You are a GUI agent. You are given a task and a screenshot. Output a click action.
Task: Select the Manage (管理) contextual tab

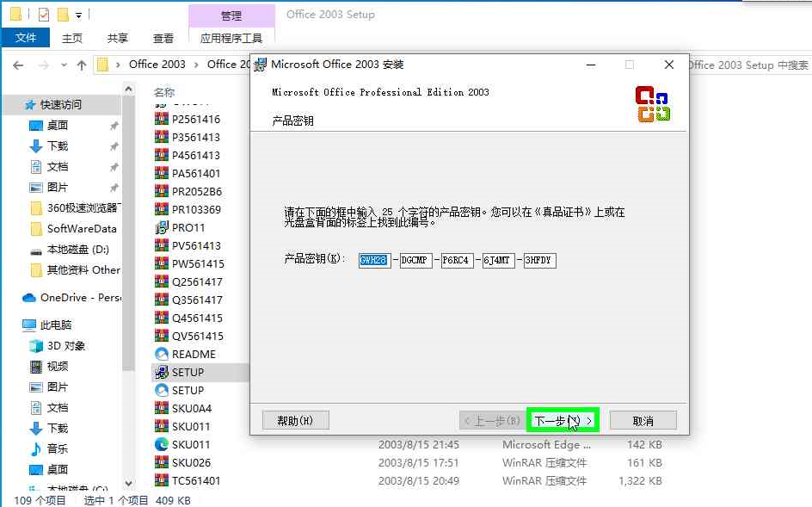(x=231, y=15)
